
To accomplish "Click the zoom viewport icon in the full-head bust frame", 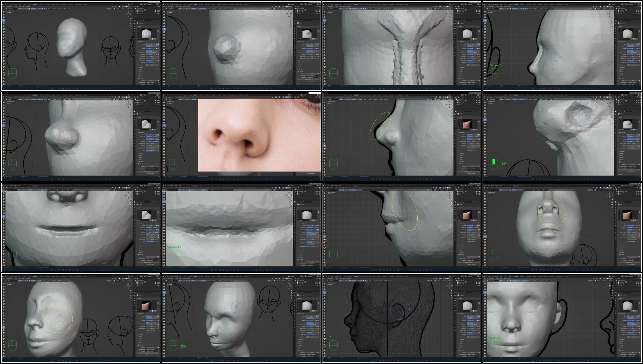I will [x=131, y=18].
